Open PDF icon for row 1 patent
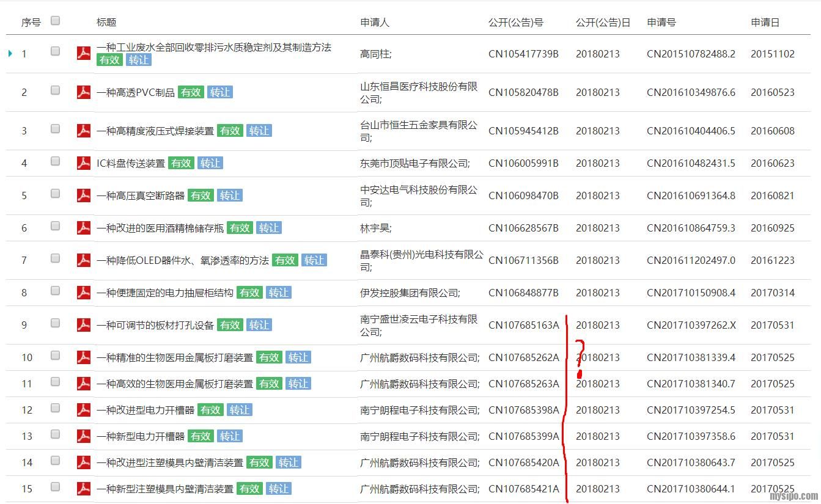Screen dimensions: 821x504 tap(83, 53)
